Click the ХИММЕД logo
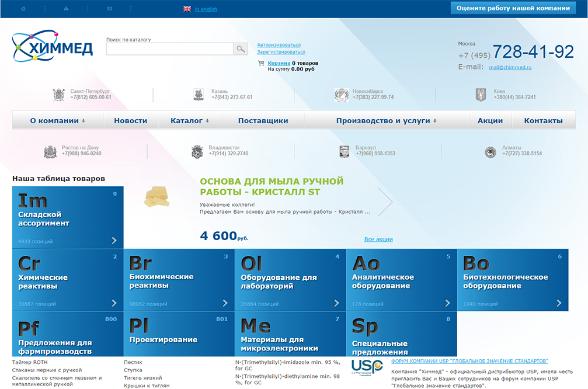Viewport: 588px width, 389px height. pos(53,47)
